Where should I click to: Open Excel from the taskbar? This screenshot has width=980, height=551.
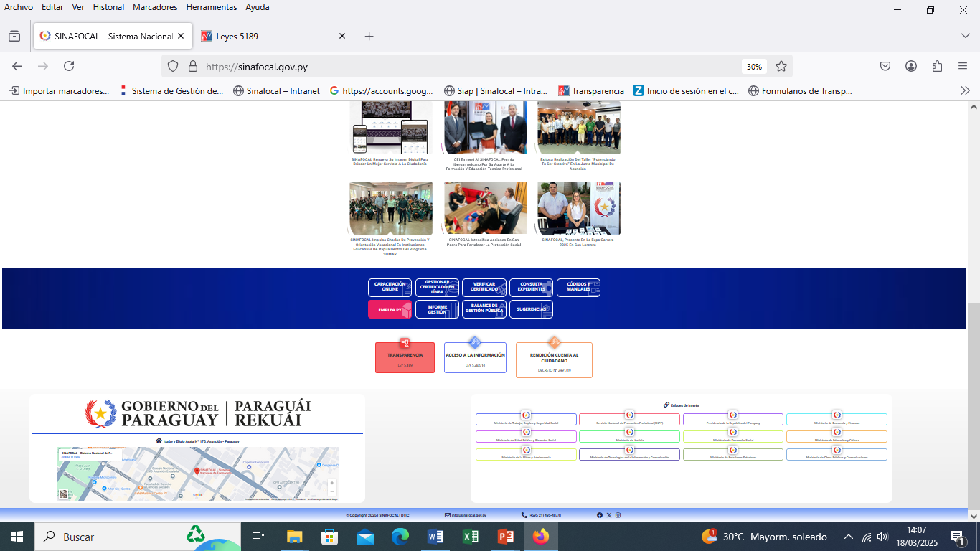coord(471,537)
